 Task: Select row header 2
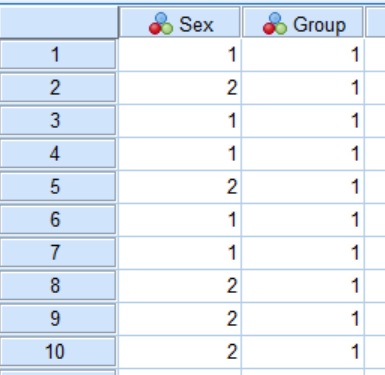(58, 87)
